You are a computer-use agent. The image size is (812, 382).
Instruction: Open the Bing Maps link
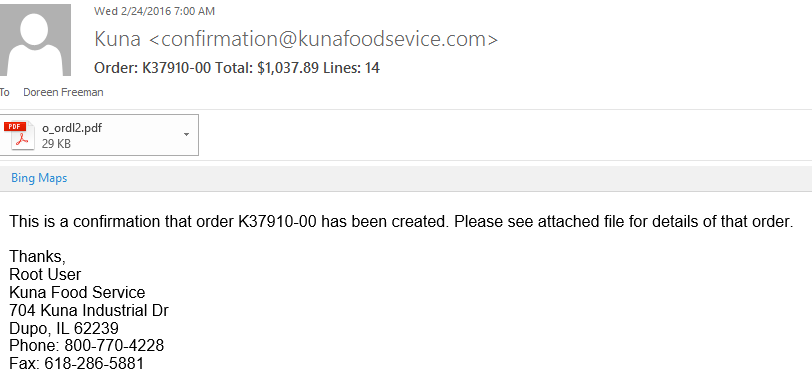click(x=39, y=178)
